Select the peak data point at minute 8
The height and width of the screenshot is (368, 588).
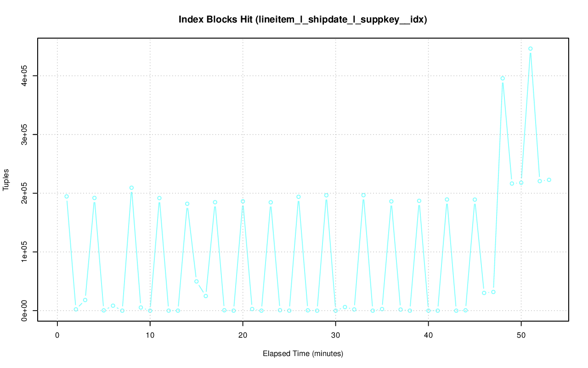pyautogui.click(x=131, y=188)
